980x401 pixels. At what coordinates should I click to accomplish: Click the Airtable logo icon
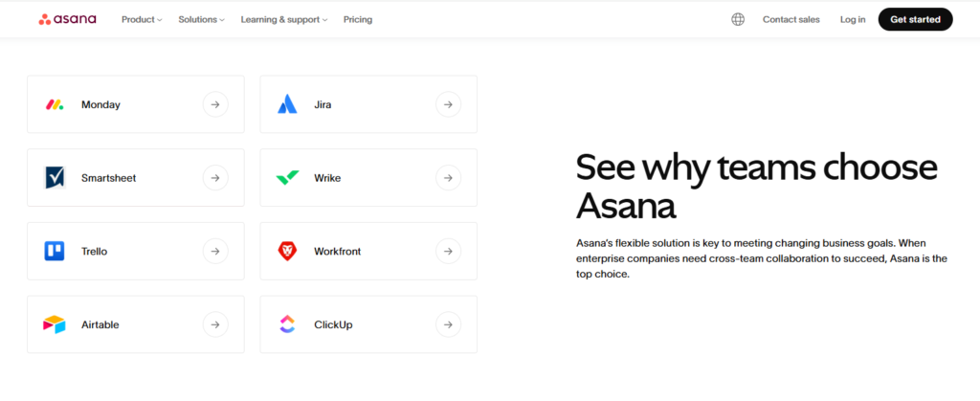click(x=55, y=324)
